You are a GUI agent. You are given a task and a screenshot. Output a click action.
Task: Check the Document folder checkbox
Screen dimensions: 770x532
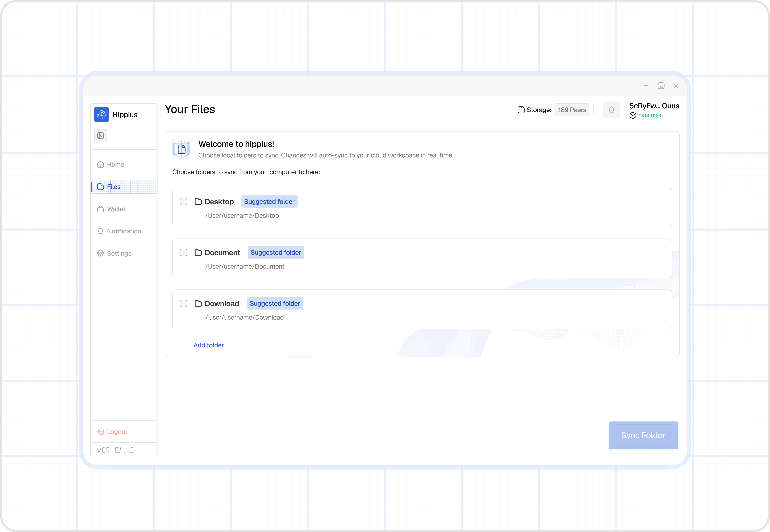(x=183, y=252)
